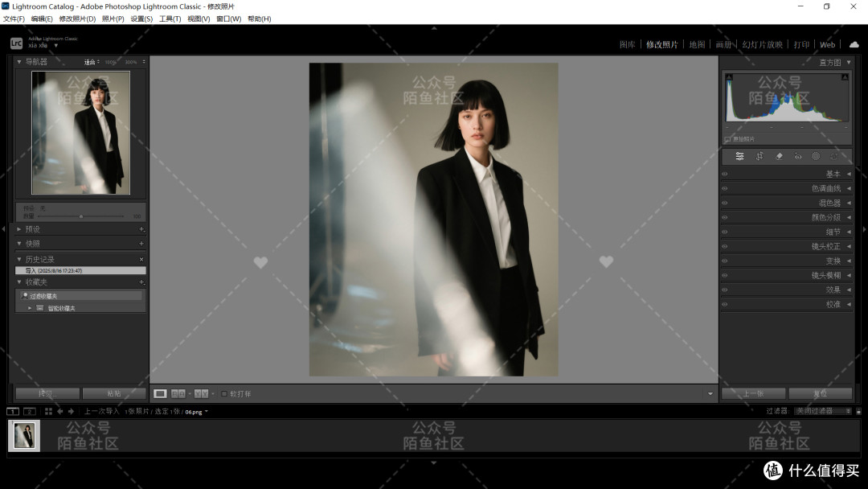Click the Lrc identity plate logo
Image resolution: width=868 pixels, height=489 pixels.
[16, 43]
